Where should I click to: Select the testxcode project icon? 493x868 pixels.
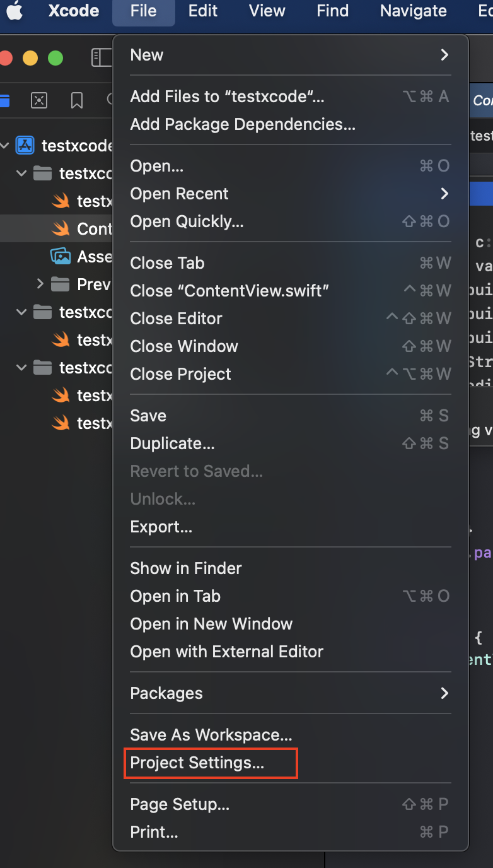tap(25, 145)
